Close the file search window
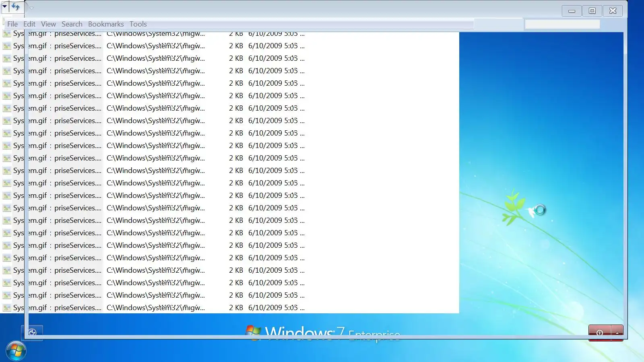644x362 pixels. coord(613,11)
